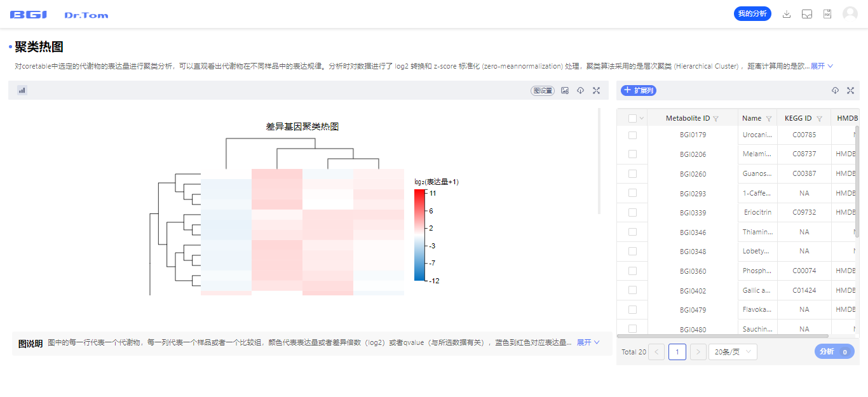Tick the select-all checkbox in table header

click(x=632, y=118)
